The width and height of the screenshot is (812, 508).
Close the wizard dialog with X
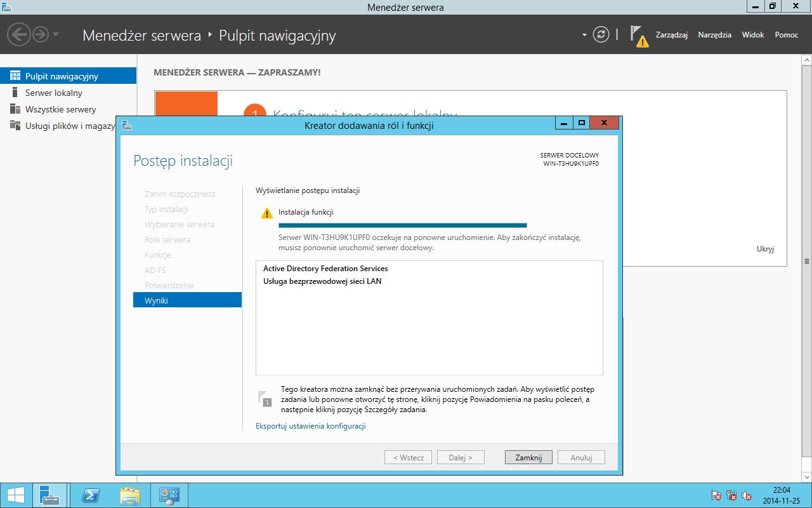[x=604, y=123]
